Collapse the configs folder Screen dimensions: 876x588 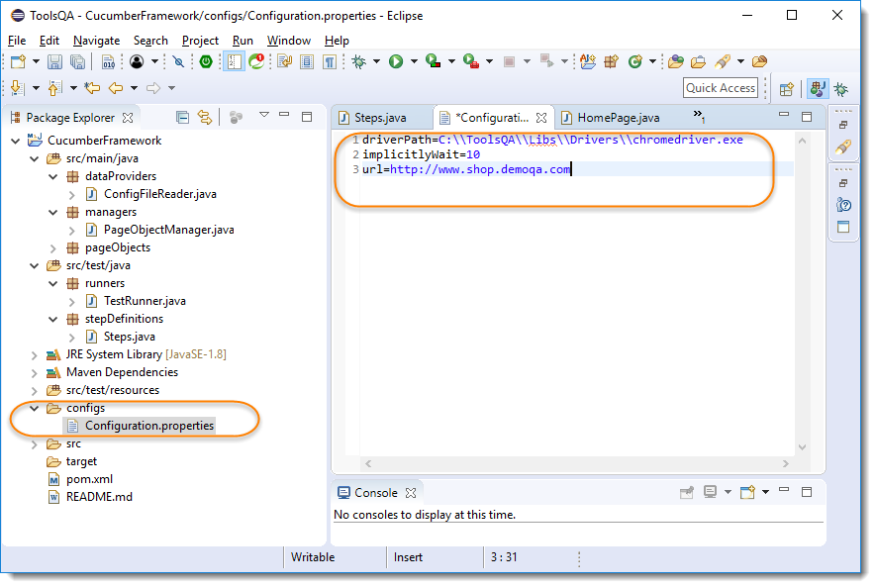34,408
